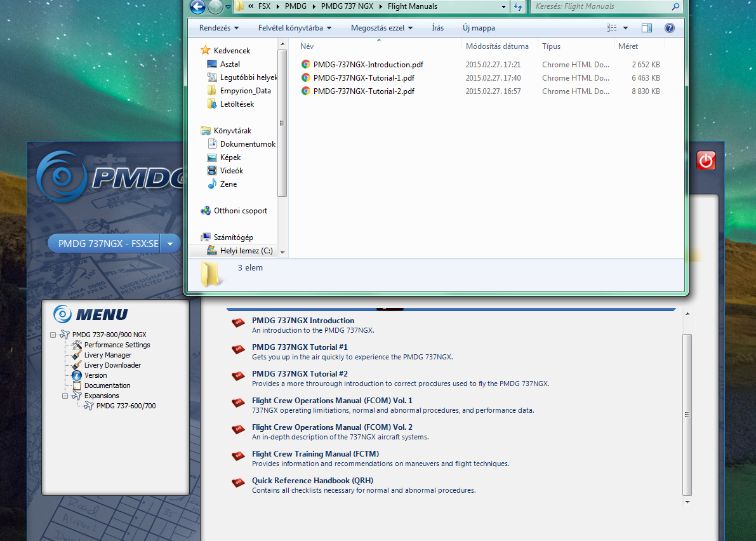This screenshot has height=541, width=756.
Task: Collapse the Expansions tree node
Action: point(65,396)
